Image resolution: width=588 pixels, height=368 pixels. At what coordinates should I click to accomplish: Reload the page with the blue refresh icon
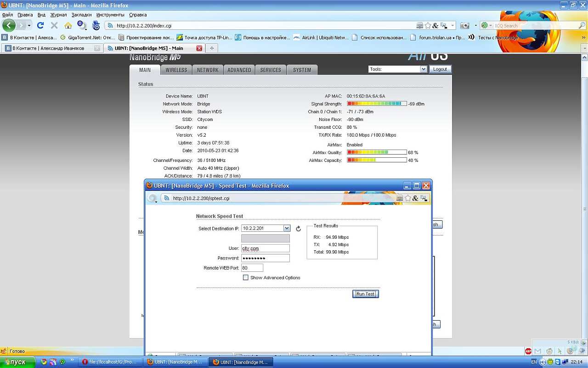pyautogui.click(x=40, y=25)
